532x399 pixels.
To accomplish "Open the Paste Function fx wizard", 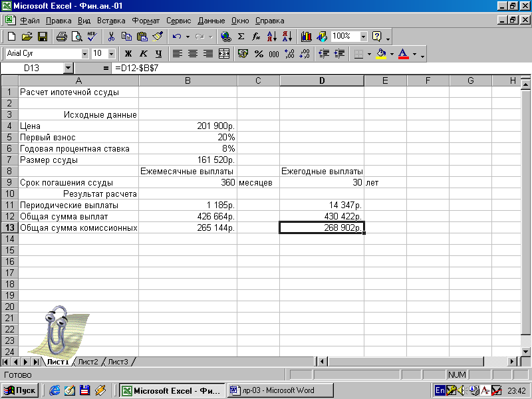I will point(256,37).
